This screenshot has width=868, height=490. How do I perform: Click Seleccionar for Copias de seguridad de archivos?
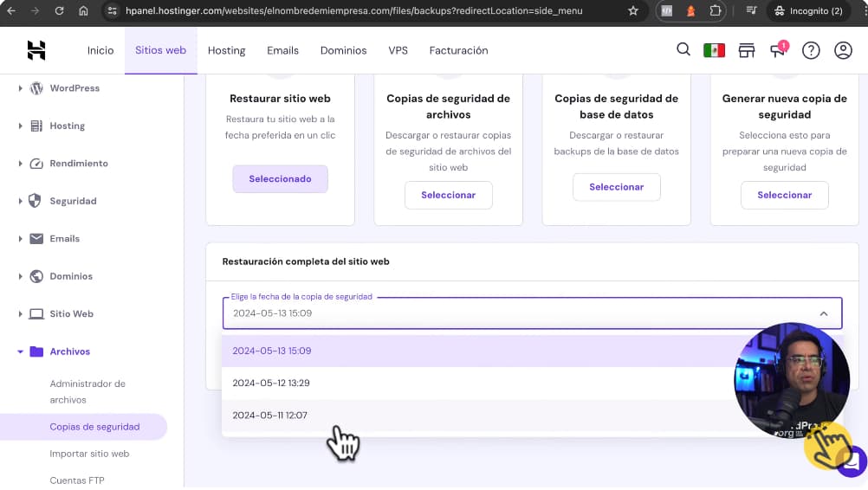449,195
